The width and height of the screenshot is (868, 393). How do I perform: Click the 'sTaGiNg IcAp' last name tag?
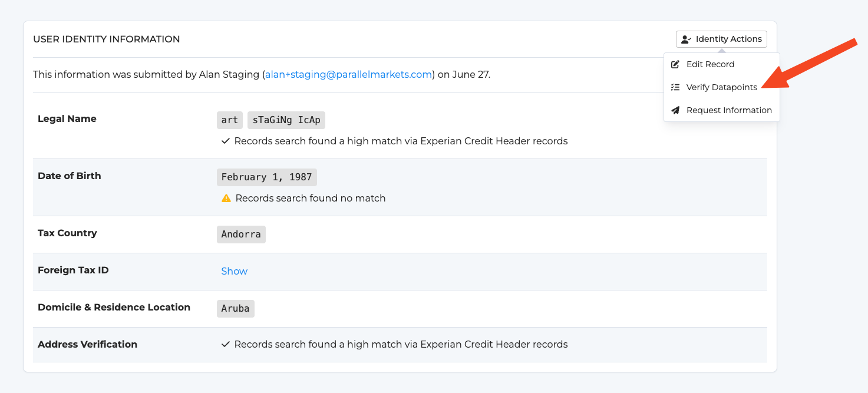(286, 120)
